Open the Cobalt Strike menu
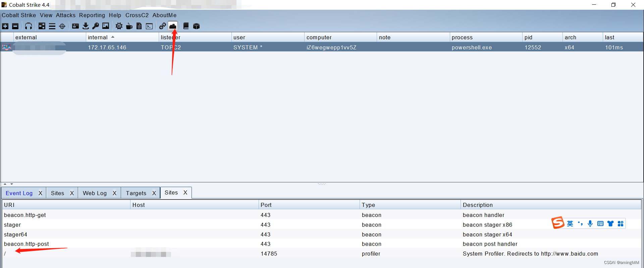 point(19,15)
